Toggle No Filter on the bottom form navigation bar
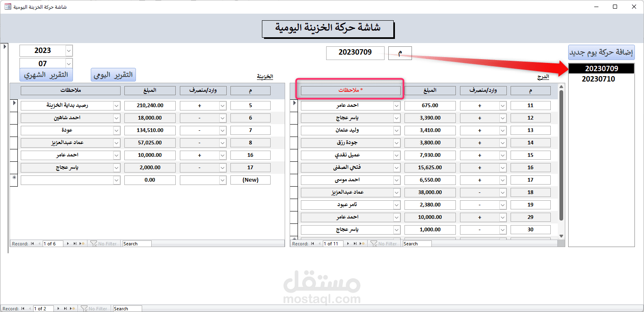644x312 pixels. (x=94, y=308)
